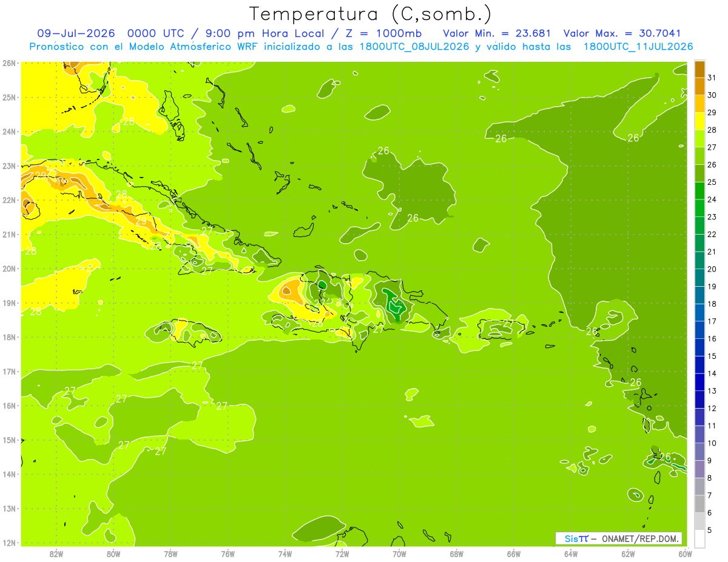Click the '20N' latitude axis label
The height and width of the screenshot is (562, 728).
click(9, 269)
